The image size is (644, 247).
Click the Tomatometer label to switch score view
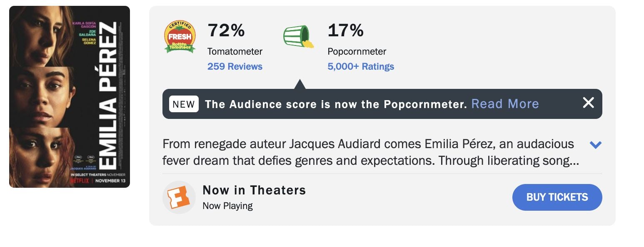235,51
